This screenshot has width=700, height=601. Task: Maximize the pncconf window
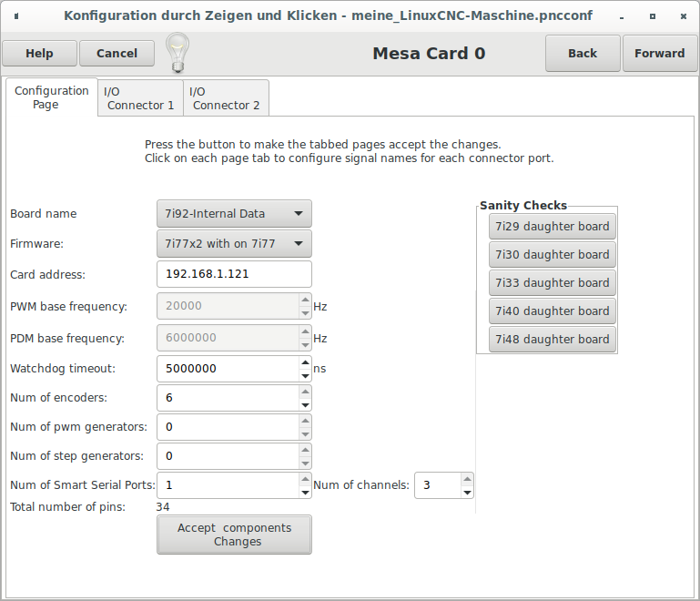(653, 16)
